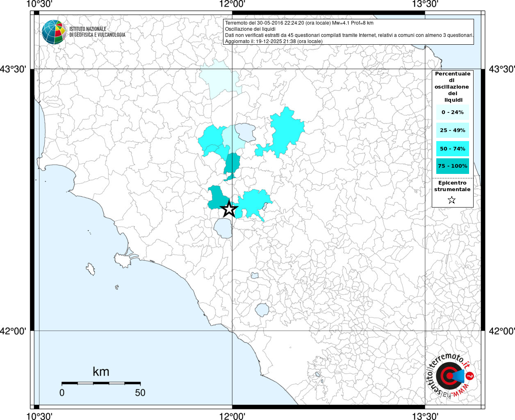Viewport: 515px width, 420px height.
Task: Click the Aggiornato il update timestamp line
Action: pyautogui.click(x=274, y=41)
